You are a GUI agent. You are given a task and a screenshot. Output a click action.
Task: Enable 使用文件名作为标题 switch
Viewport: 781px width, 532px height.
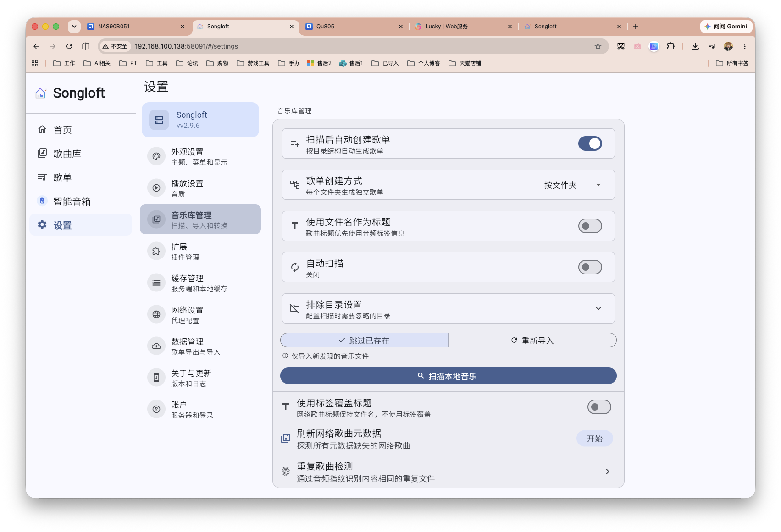tap(590, 226)
